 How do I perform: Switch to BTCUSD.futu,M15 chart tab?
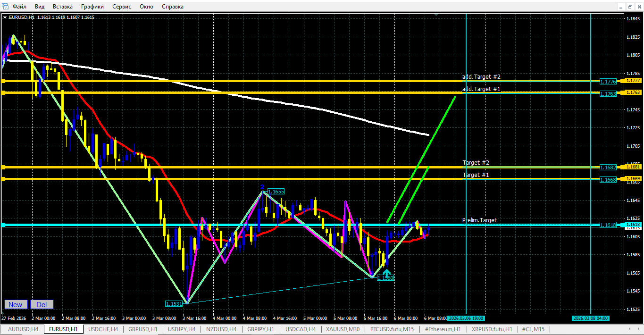tap(392, 329)
